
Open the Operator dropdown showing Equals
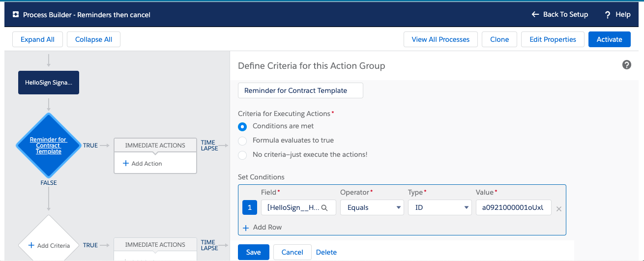pos(372,208)
